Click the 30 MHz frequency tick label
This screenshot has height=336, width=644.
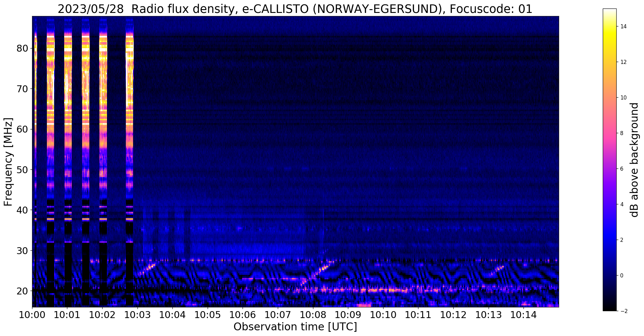22,251
